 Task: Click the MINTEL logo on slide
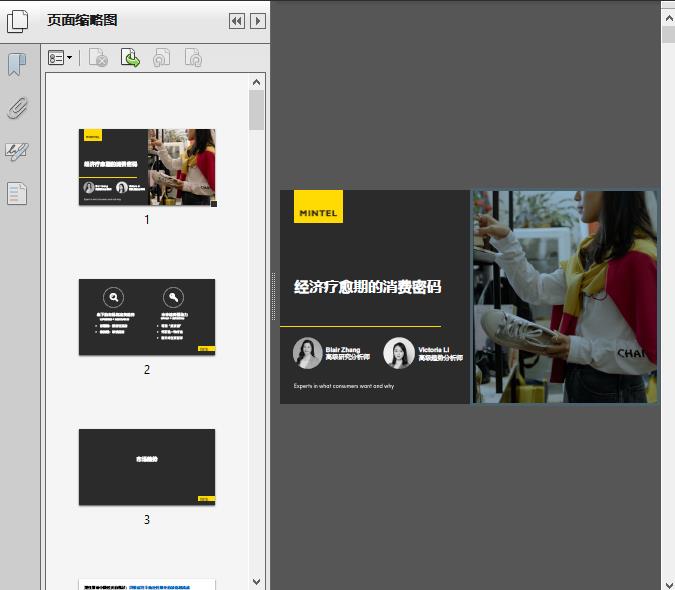coord(319,207)
